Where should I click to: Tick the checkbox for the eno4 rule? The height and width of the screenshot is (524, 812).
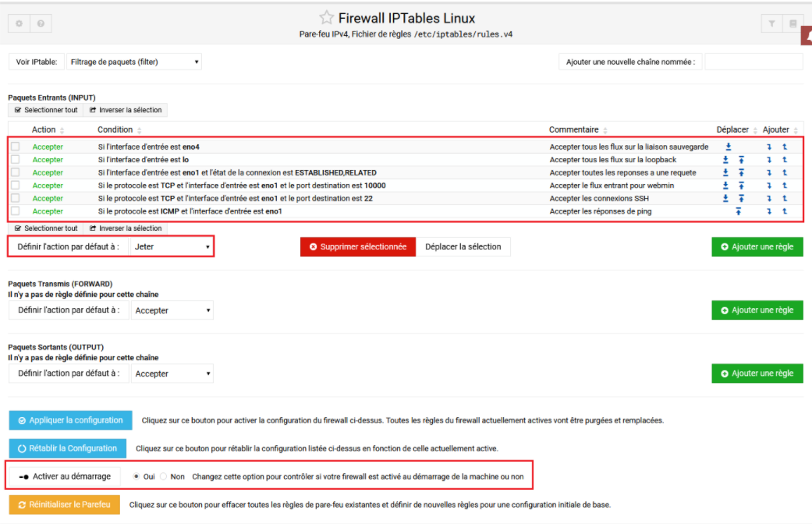pyautogui.click(x=16, y=147)
